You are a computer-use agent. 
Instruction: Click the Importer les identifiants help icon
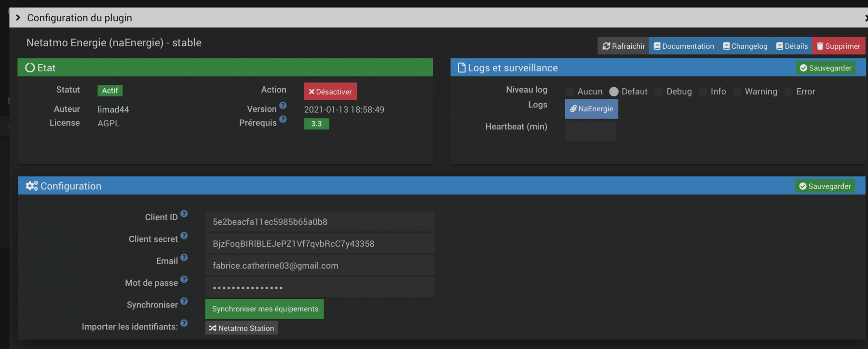coord(184,323)
